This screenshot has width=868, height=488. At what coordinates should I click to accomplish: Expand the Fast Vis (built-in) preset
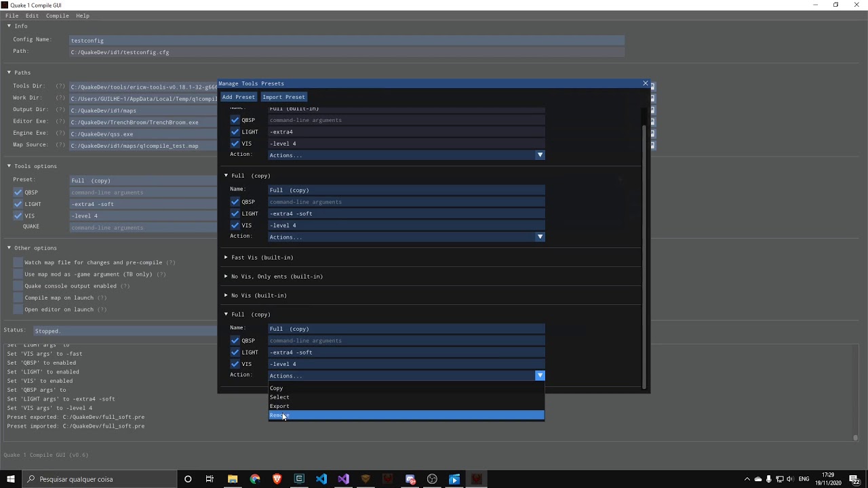tap(226, 258)
